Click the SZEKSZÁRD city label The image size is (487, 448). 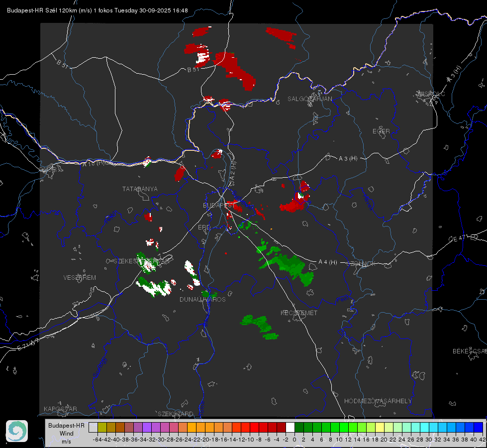(x=176, y=414)
